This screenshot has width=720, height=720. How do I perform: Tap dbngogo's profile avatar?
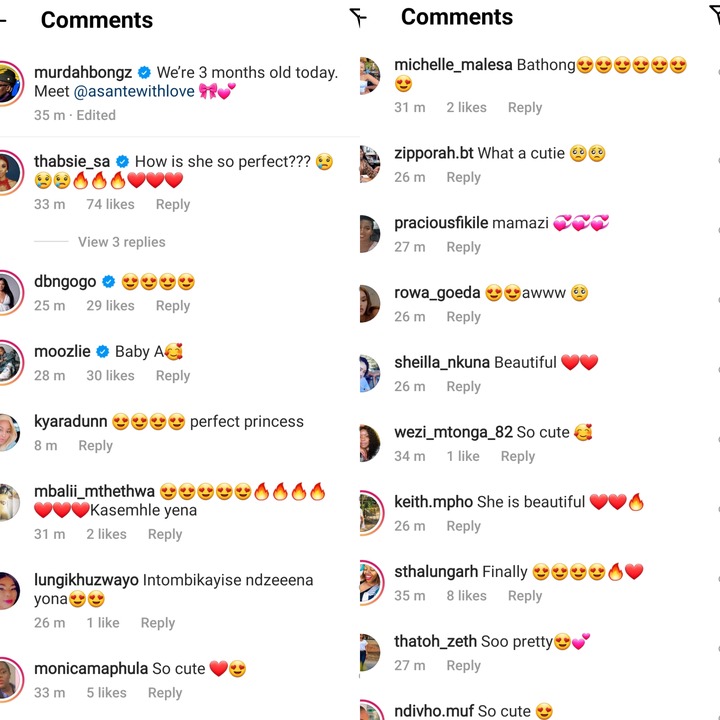click(x=10, y=292)
